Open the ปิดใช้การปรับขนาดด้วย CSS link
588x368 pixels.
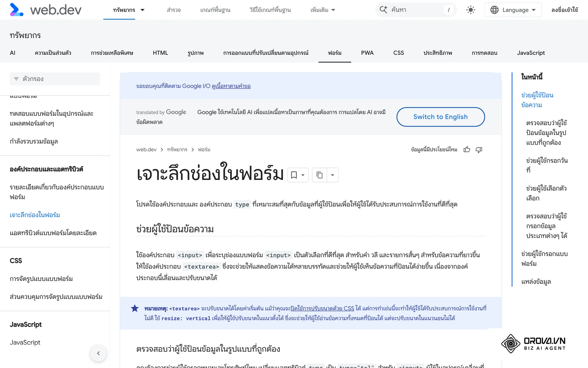pos(322,308)
